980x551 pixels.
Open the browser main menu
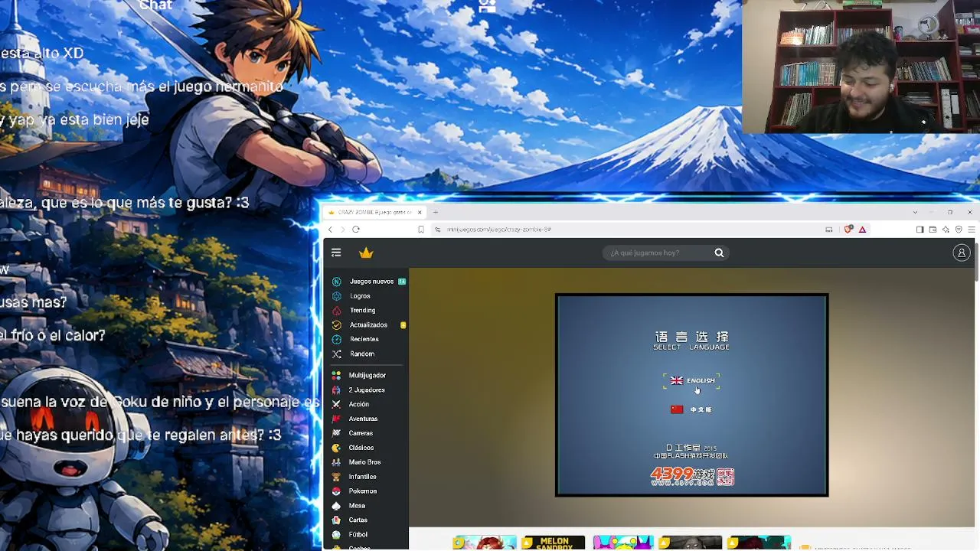[x=972, y=229]
